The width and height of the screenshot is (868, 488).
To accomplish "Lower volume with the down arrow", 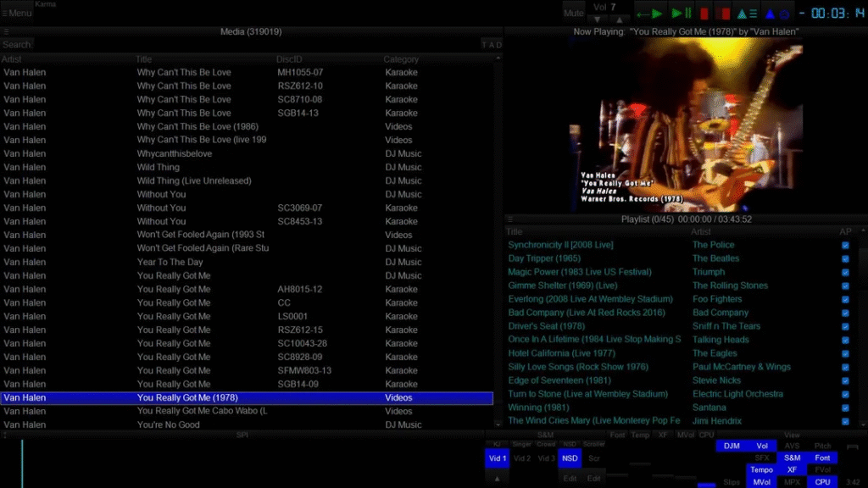I will click(x=598, y=19).
